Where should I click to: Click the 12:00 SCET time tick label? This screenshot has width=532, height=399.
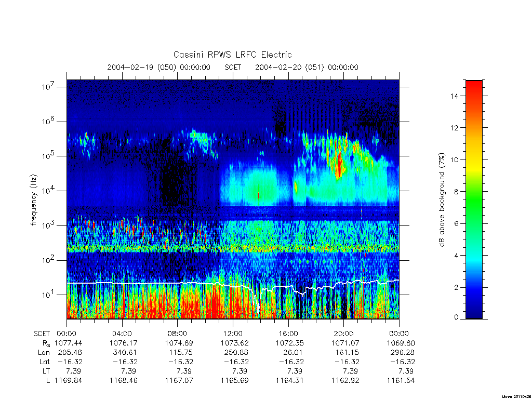(x=233, y=334)
